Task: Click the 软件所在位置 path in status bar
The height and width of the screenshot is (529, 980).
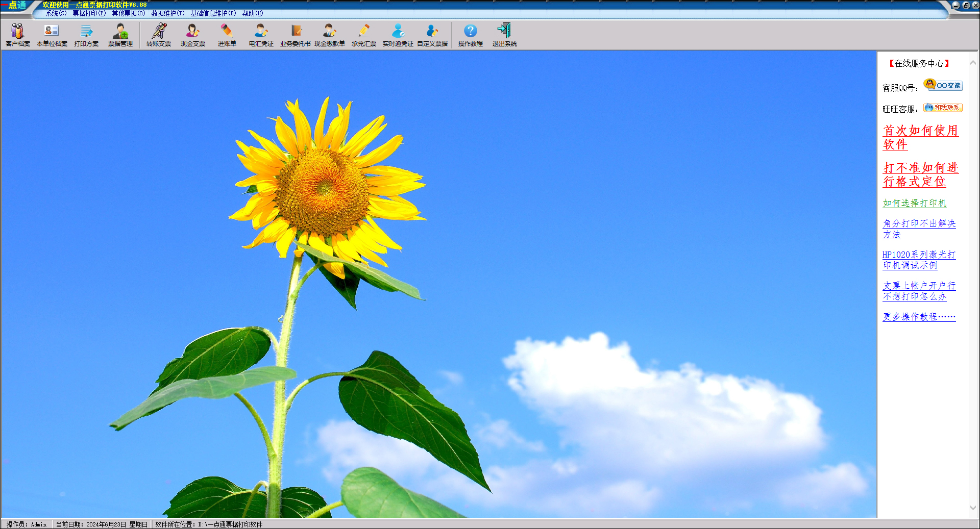Action: coord(209,524)
